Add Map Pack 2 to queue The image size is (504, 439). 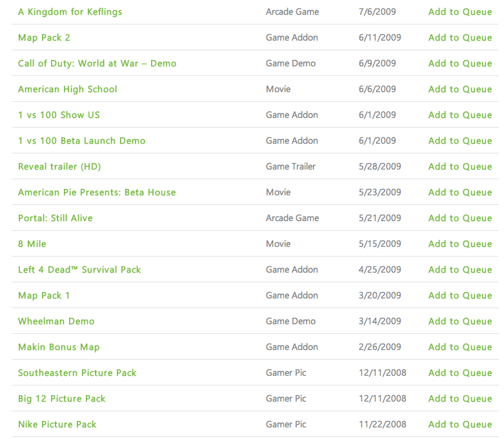click(460, 37)
